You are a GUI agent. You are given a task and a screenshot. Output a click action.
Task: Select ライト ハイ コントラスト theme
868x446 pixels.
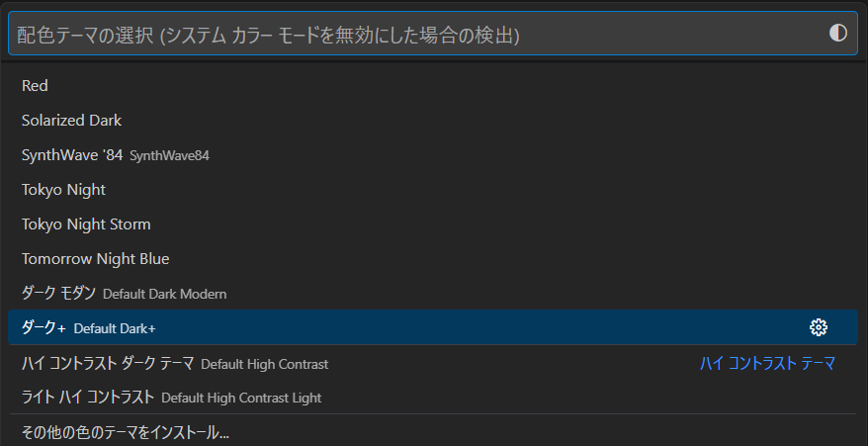click(88, 398)
